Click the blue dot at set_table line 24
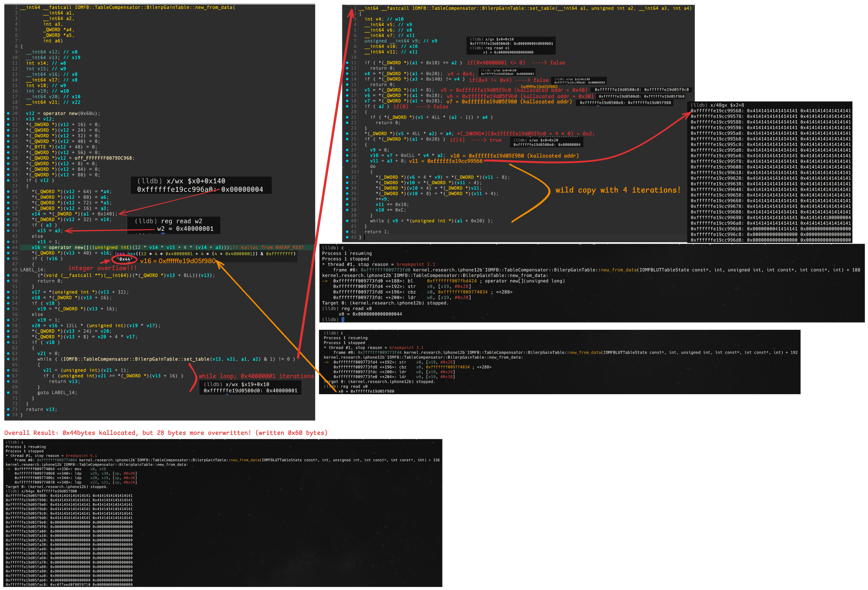Screen dimensions: 868x590 tap(347, 134)
